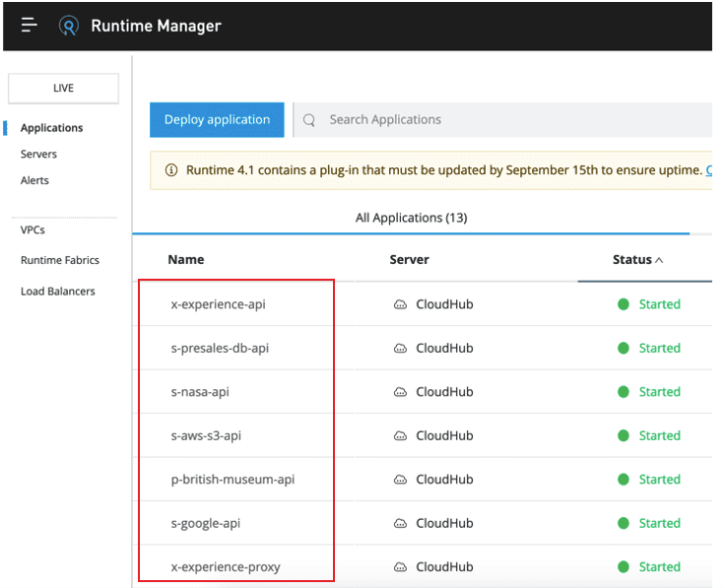Click the info icon in the Runtime 4.1 banner
Viewport: 726px width, 588px height.
coord(171,170)
